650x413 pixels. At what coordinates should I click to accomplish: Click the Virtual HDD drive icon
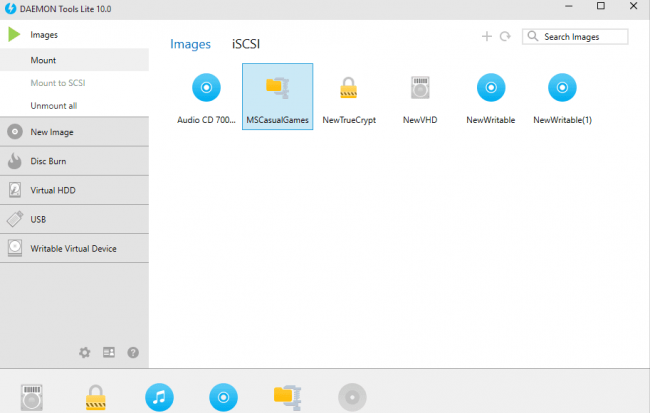click(15, 190)
